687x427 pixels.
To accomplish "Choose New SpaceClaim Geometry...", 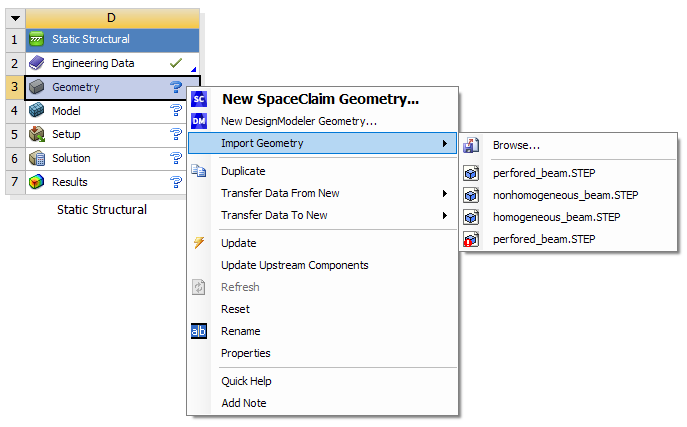I will coord(323,99).
